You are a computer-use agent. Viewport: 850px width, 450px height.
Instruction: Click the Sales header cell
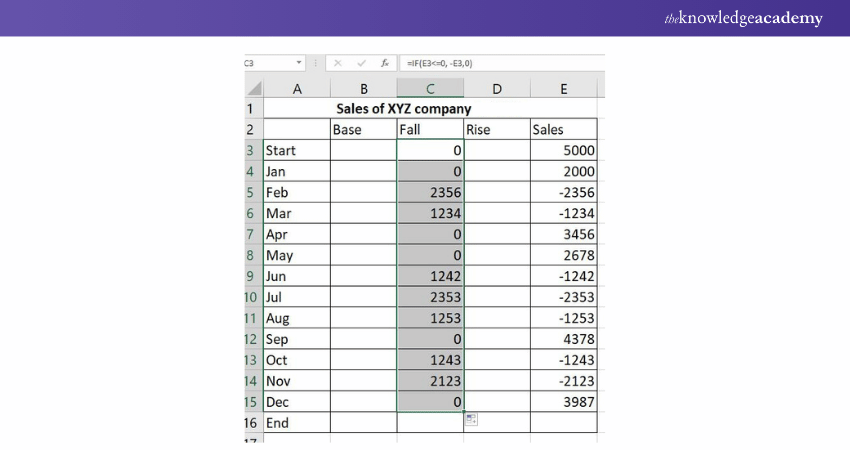click(x=563, y=129)
